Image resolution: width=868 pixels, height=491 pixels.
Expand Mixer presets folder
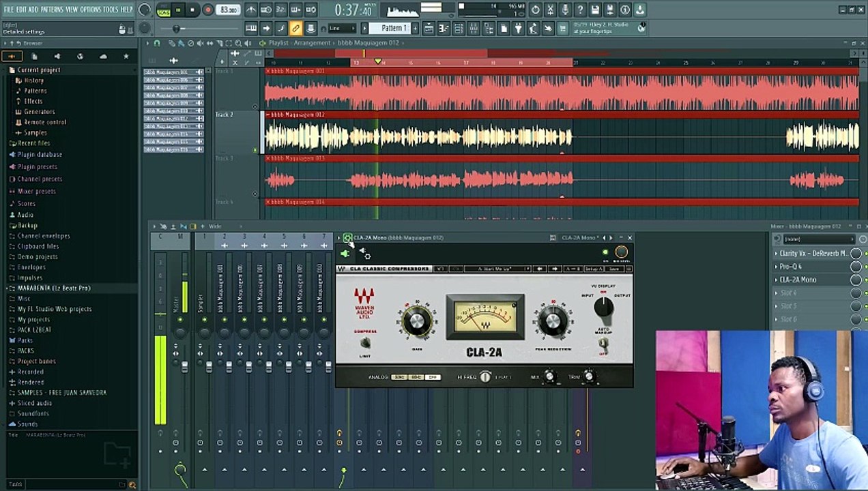tap(36, 192)
